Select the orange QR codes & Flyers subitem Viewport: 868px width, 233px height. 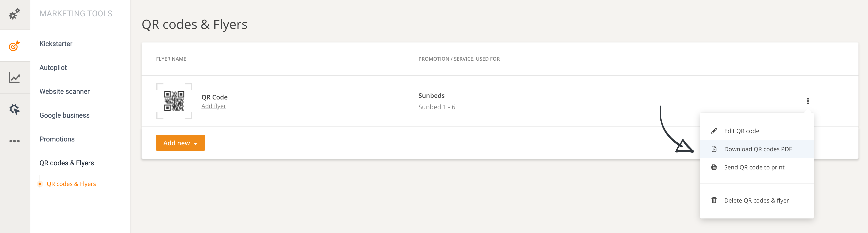click(71, 184)
